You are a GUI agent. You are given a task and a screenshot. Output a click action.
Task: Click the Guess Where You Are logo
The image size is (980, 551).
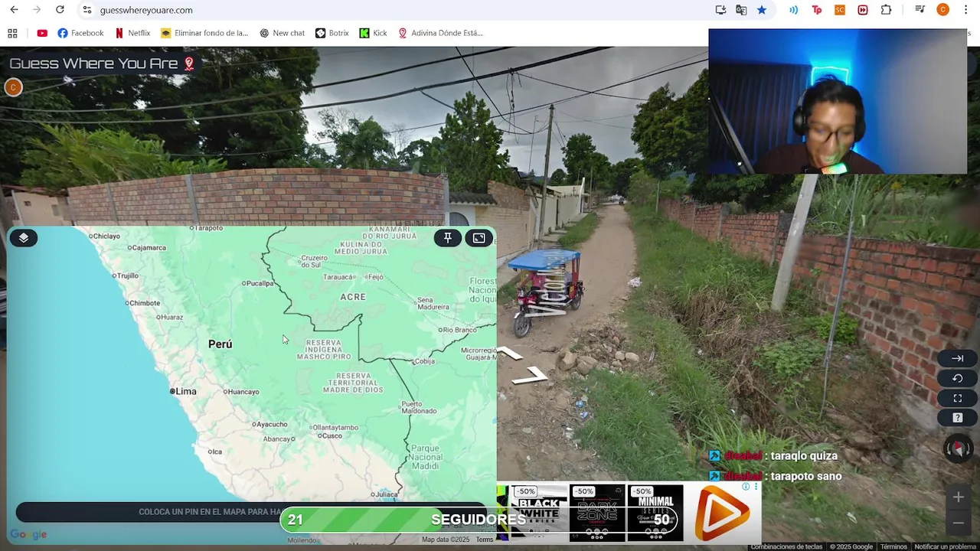click(102, 64)
